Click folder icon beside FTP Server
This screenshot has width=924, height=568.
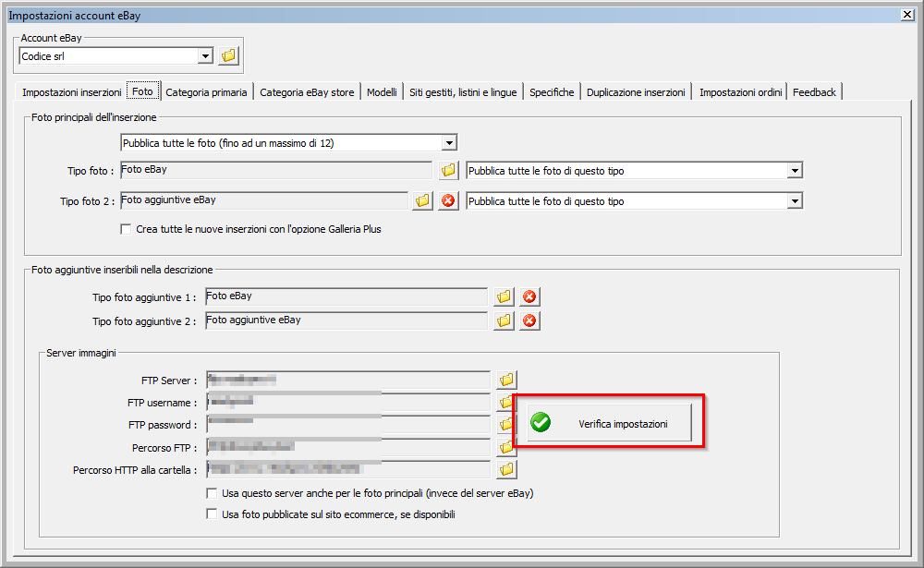point(506,380)
